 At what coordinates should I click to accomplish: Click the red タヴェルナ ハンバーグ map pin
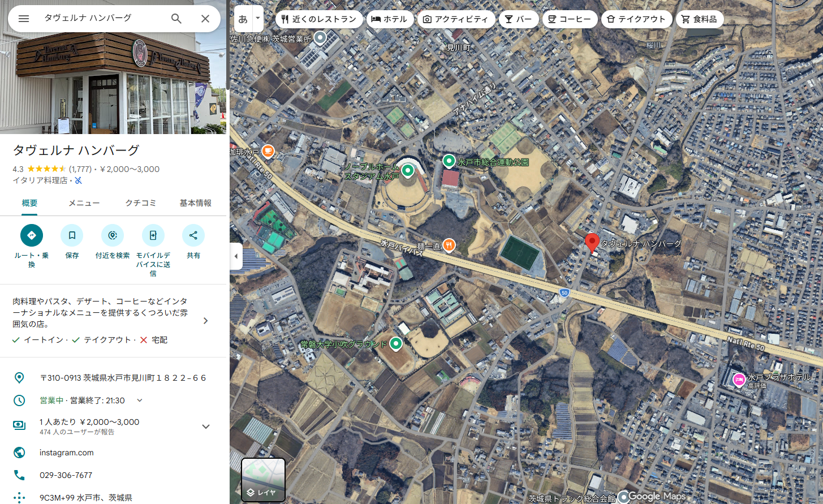592,243
